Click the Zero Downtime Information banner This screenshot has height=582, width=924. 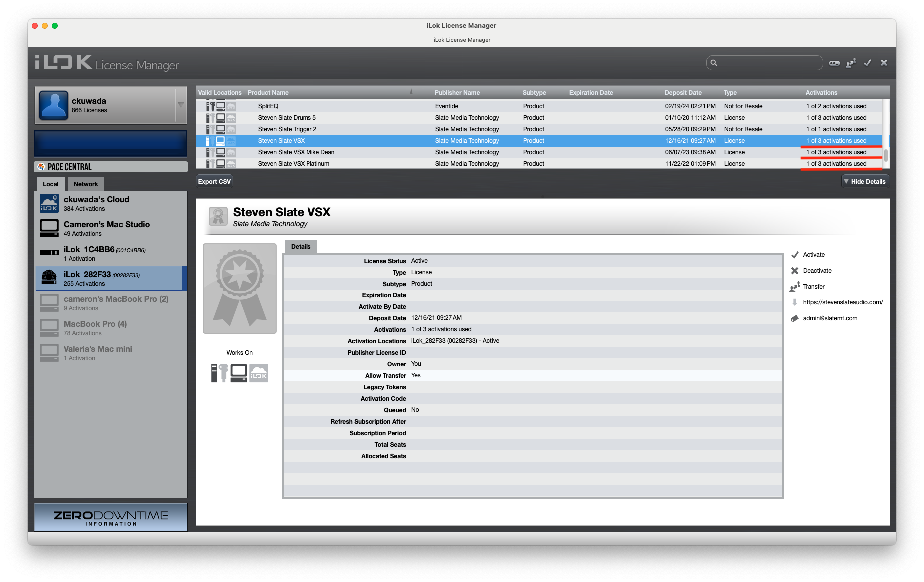[x=111, y=517]
